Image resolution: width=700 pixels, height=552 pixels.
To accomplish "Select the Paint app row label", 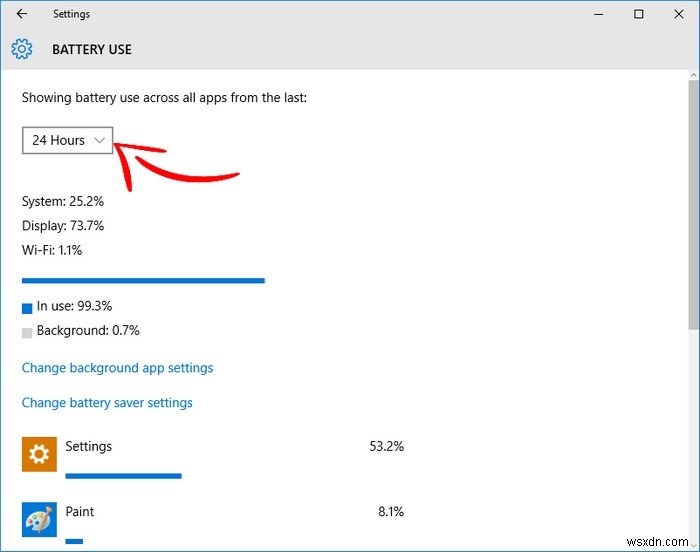I will pyautogui.click(x=79, y=511).
